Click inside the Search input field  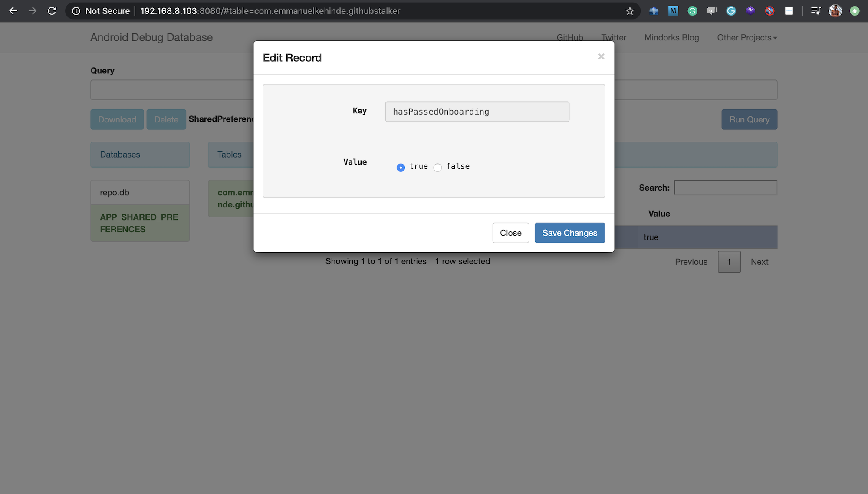tap(725, 188)
